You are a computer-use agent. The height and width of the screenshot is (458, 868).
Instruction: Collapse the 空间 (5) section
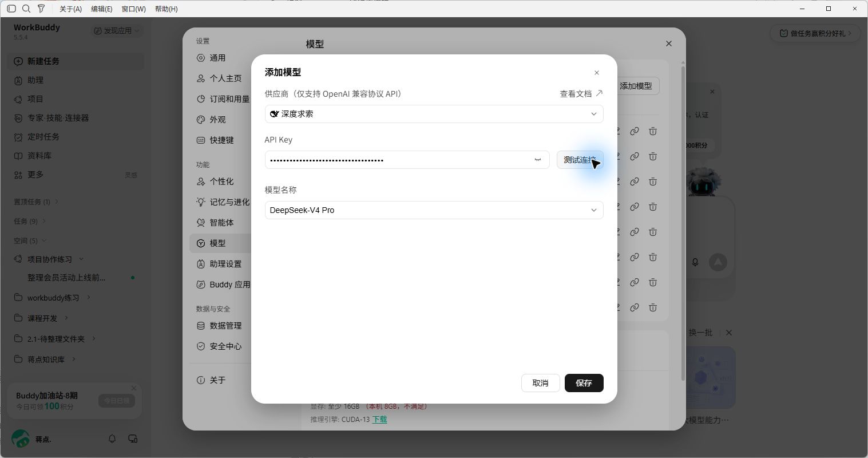point(30,240)
